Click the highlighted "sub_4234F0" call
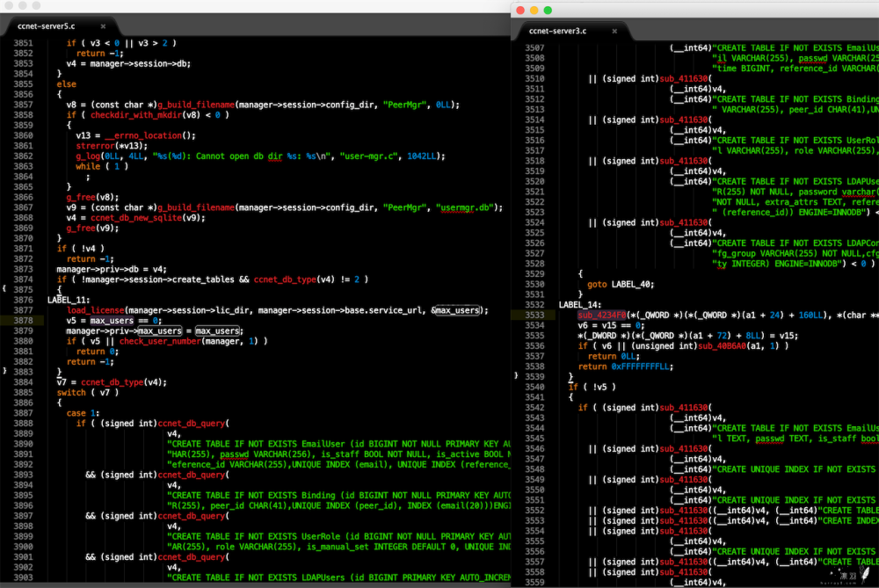Screen dimensions: 879x588 pos(601,315)
